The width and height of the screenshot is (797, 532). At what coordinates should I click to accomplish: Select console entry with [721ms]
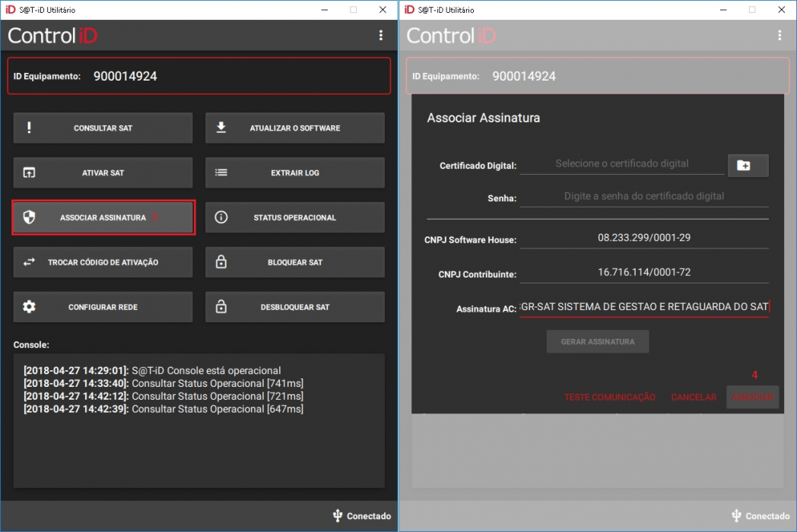(x=164, y=396)
